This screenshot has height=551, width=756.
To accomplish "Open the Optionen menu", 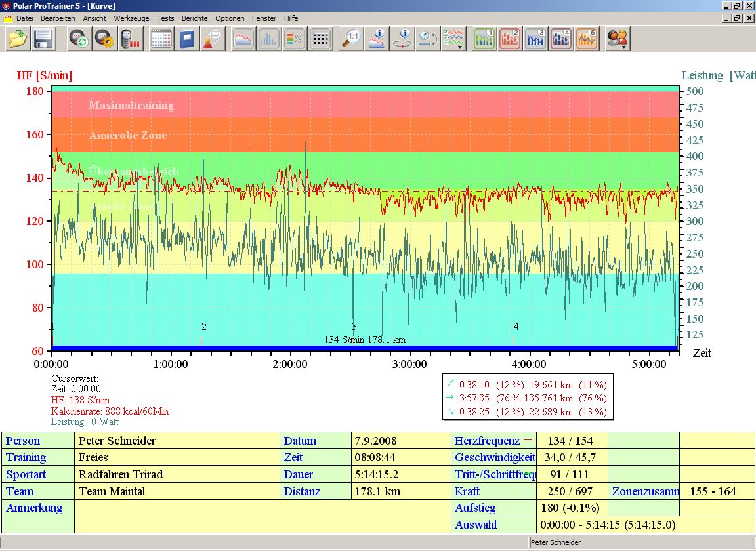I will (x=230, y=18).
